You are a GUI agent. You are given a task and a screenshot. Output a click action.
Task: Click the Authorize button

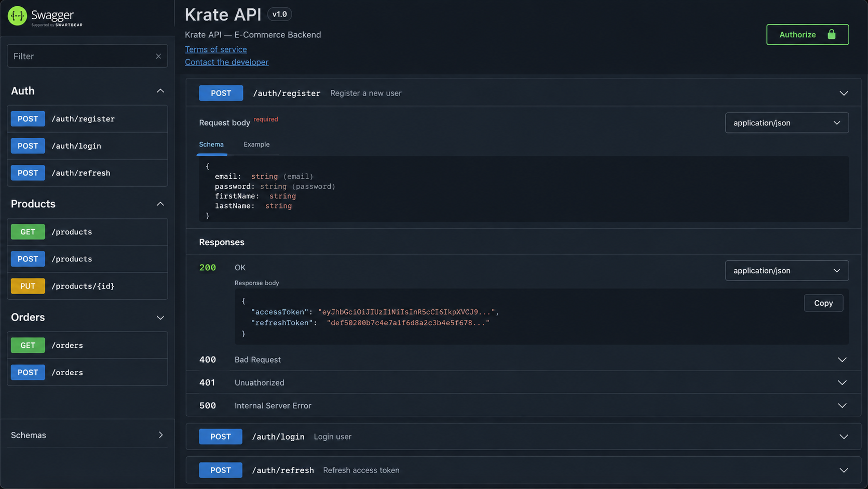coord(807,34)
